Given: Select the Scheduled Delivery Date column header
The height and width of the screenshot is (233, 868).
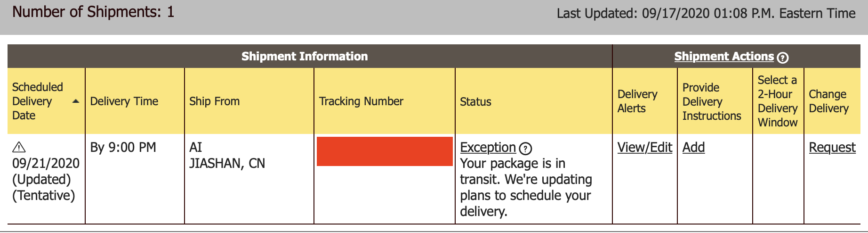Looking at the screenshot, I should tap(46, 101).
